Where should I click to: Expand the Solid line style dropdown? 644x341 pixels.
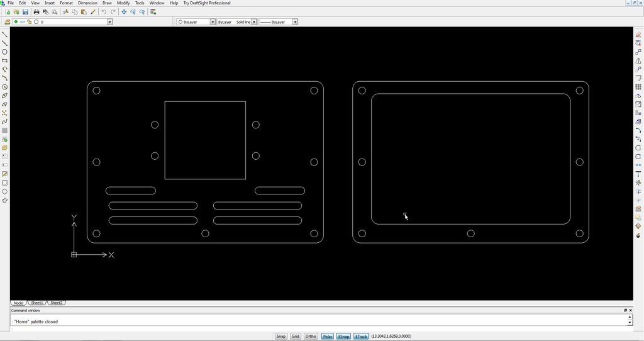point(254,22)
